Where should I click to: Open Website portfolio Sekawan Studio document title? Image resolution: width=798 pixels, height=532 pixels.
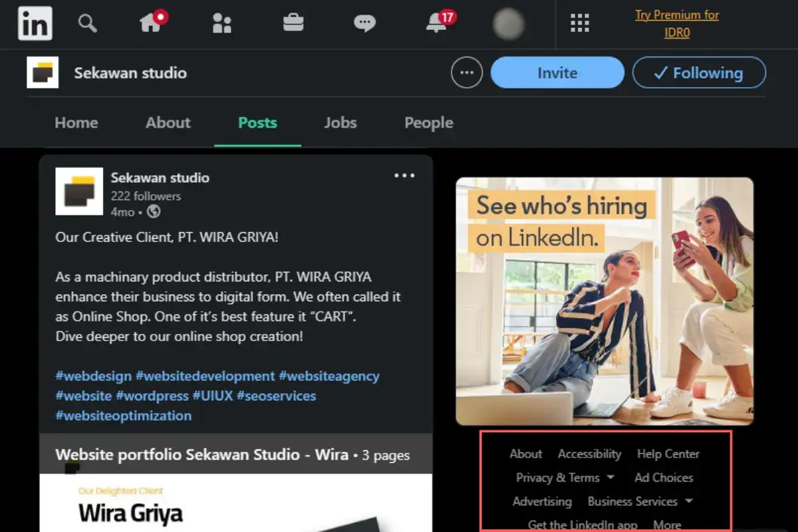pos(202,455)
